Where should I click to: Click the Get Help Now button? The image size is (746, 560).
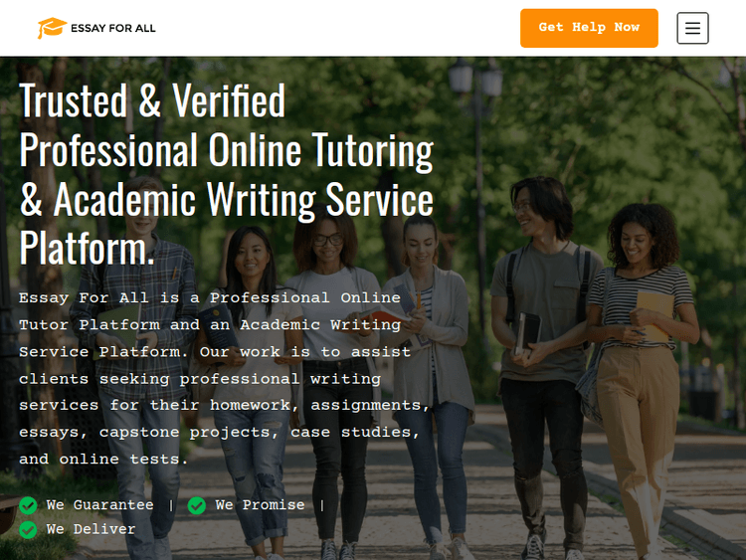tap(589, 28)
